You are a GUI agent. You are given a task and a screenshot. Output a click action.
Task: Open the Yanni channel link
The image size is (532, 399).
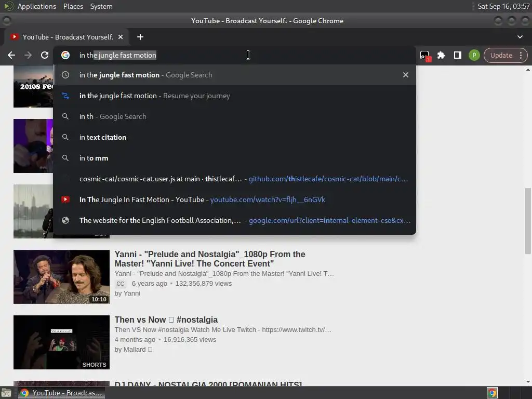131,294
